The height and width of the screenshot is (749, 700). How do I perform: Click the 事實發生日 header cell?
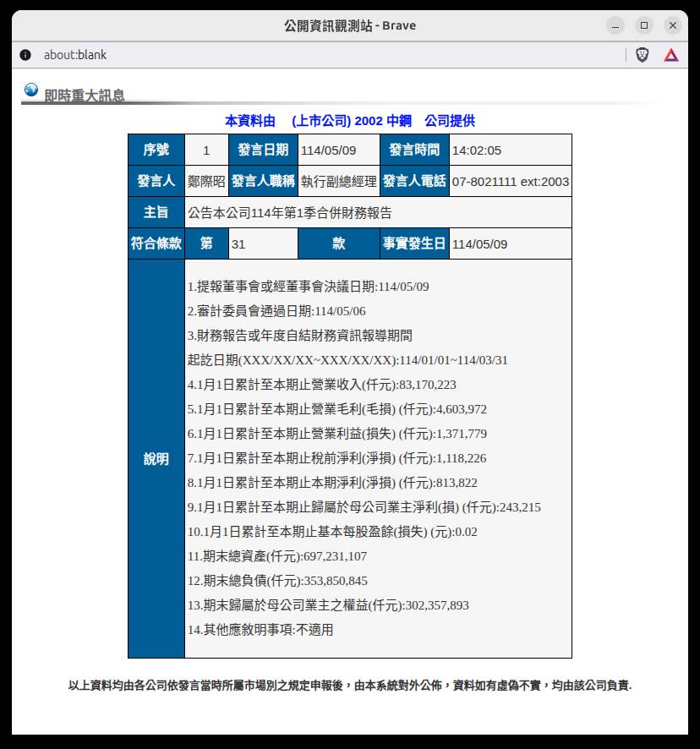[x=414, y=243]
